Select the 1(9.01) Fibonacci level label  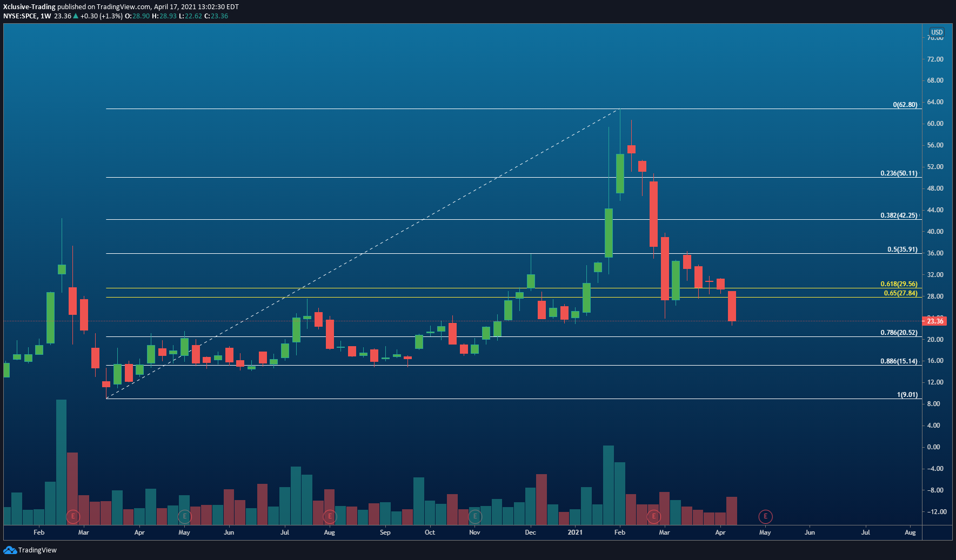(x=907, y=395)
